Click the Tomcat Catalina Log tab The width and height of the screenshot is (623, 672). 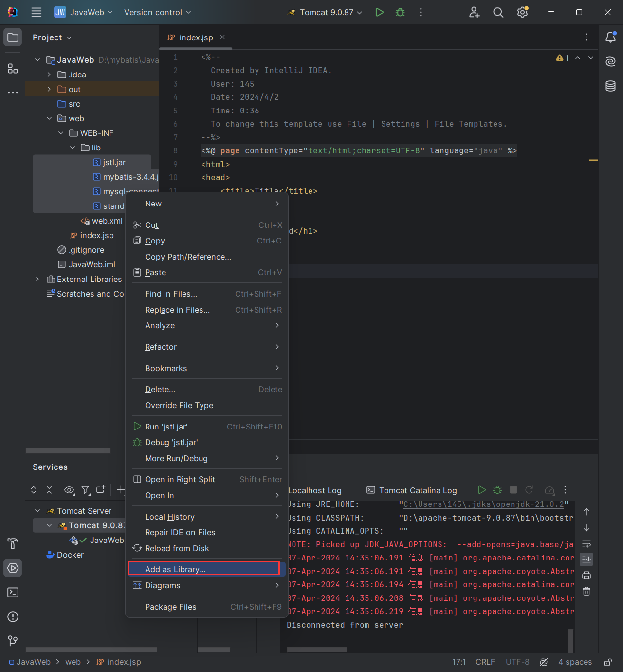click(418, 490)
